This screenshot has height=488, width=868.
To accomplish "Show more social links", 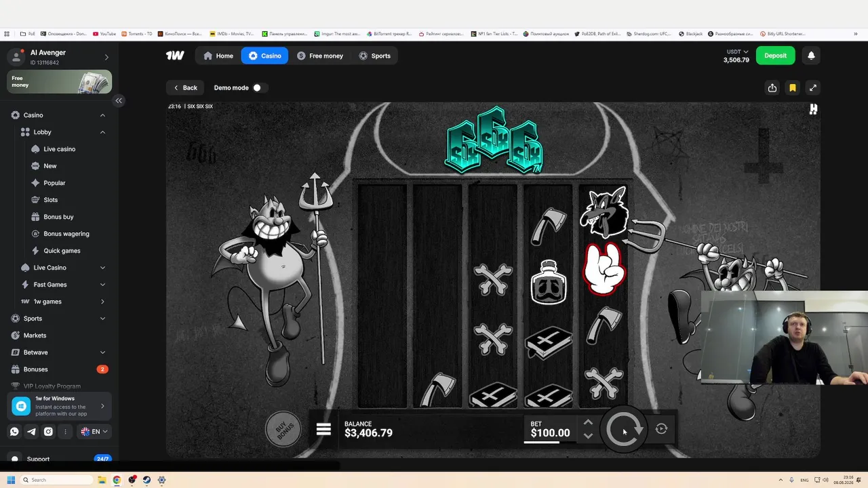I will tap(65, 432).
